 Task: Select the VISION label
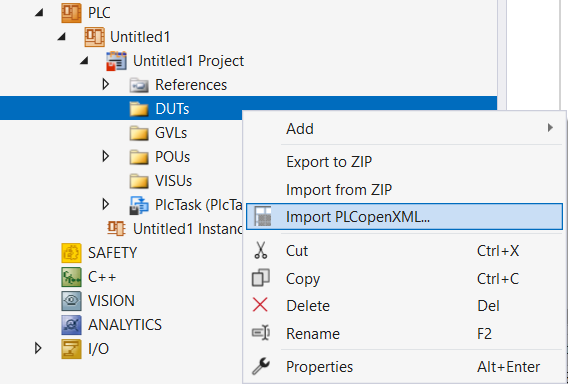(x=111, y=301)
